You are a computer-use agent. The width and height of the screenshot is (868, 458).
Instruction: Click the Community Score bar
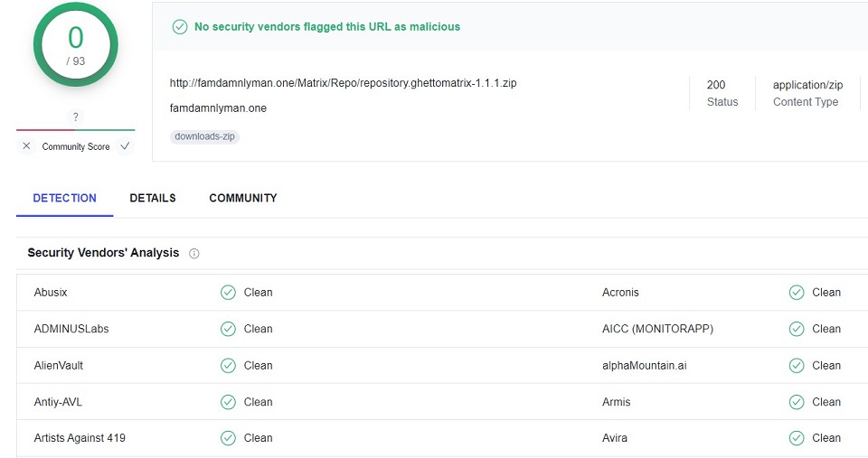click(x=76, y=130)
